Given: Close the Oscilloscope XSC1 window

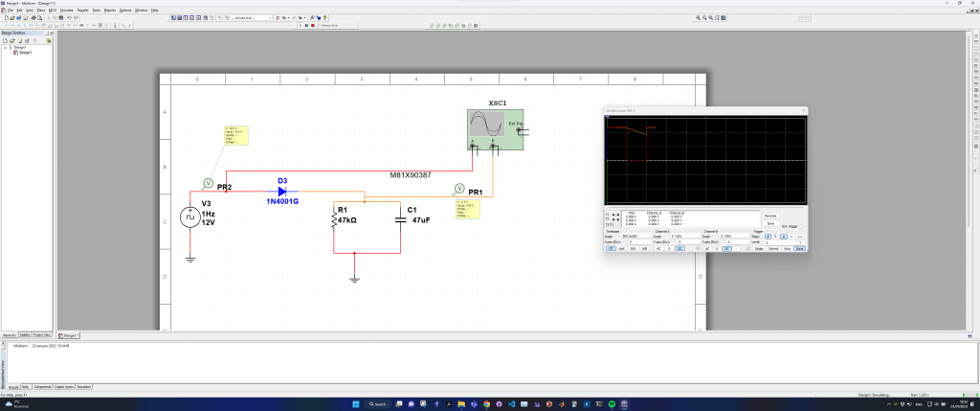Looking at the screenshot, I should [x=803, y=111].
